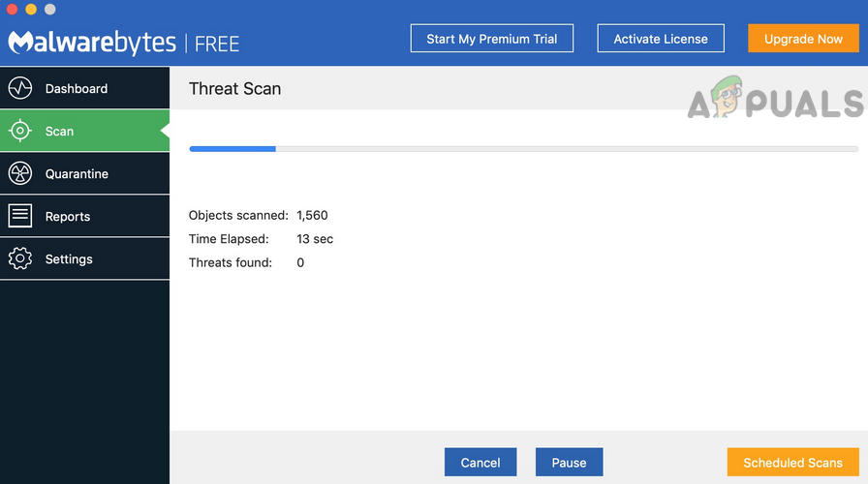
Task: Click Activate License button
Action: click(661, 38)
